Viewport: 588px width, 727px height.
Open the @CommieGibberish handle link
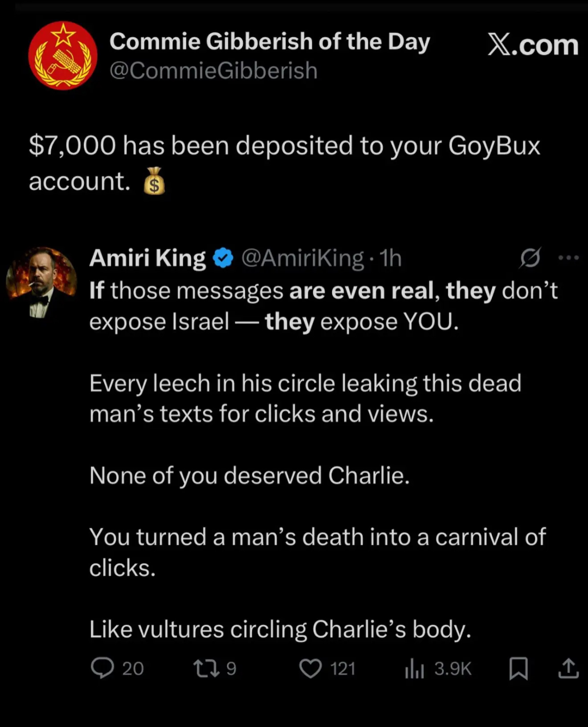pyautogui.click(x=213, y=70)
